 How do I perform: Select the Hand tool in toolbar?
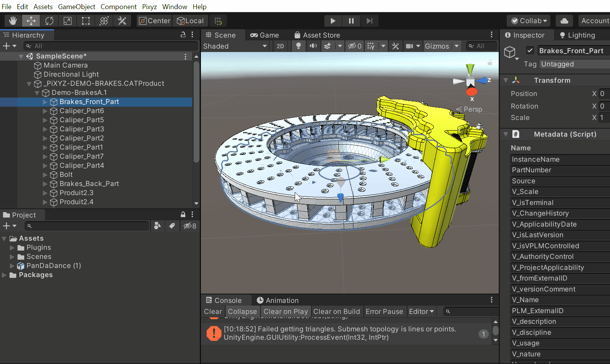click(13, 21)
